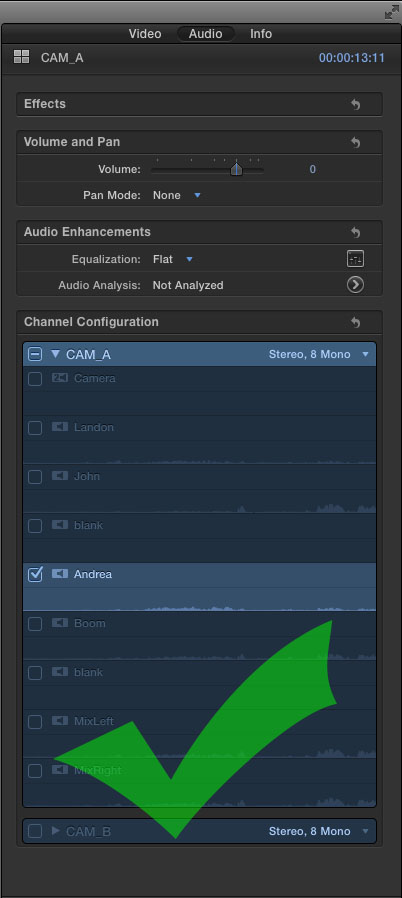
Task: Enable the Boom channel checkbox
Action: [x=35, y=624]
